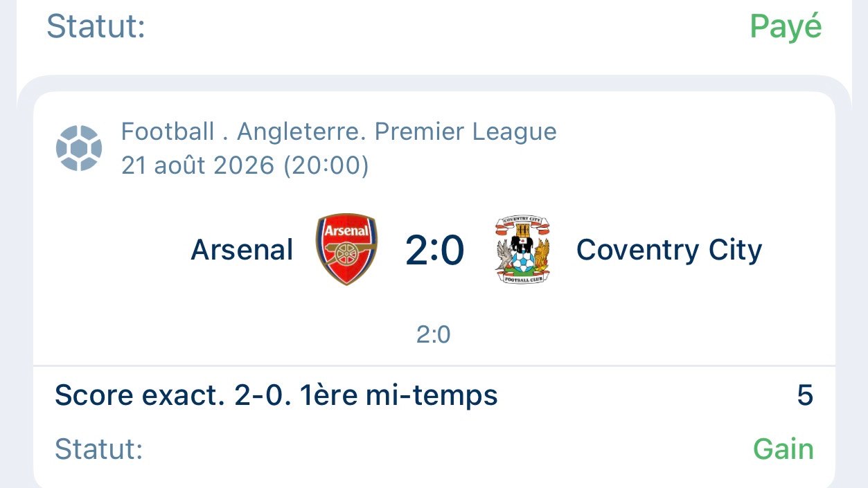Tap the small 2:0 half-time score
The image size is (868, 488).
[x=434, y=335]
